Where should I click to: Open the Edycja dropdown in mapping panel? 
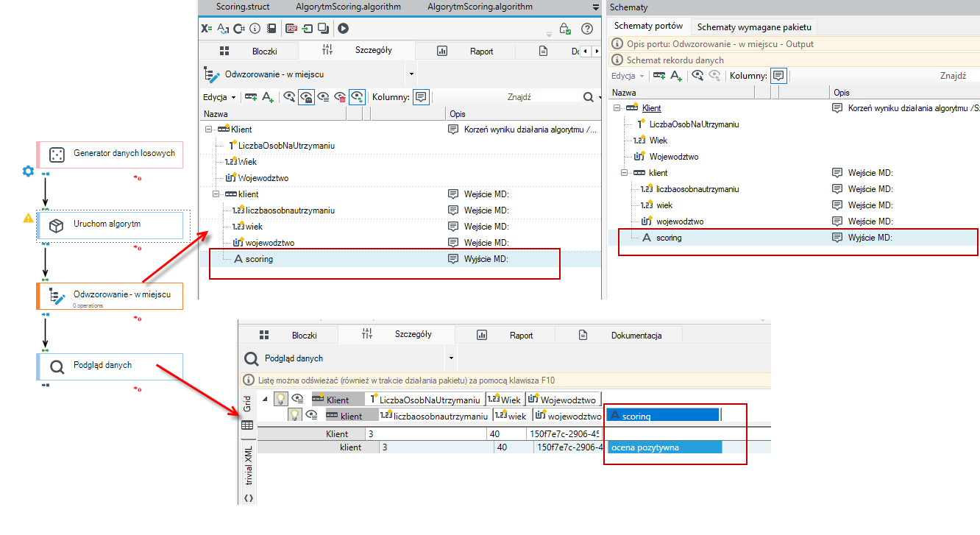pos(219,96)
